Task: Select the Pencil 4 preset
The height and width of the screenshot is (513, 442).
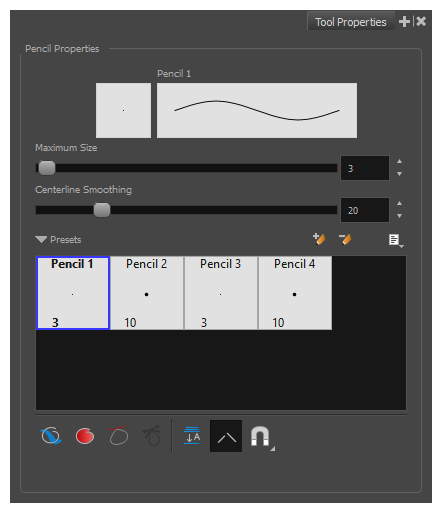Action: pos(295,293)
